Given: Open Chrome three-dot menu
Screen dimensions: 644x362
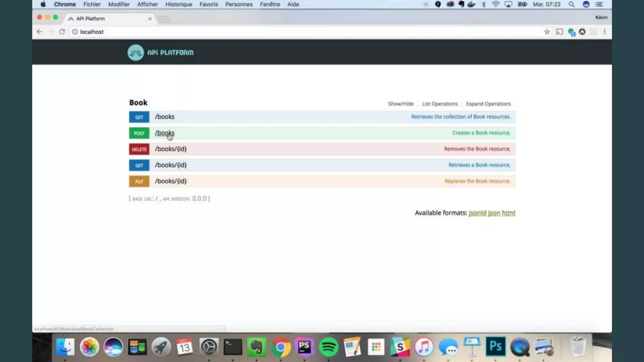Looking at the screenshot, I should (x=604, y=32).
